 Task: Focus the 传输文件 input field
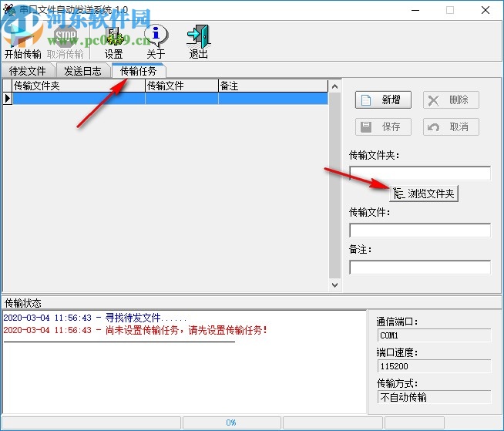[420, 231]
